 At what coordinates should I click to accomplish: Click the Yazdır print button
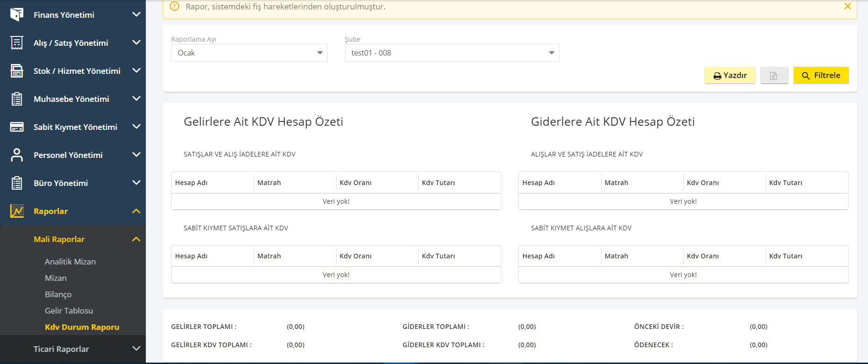coord(730,75)
